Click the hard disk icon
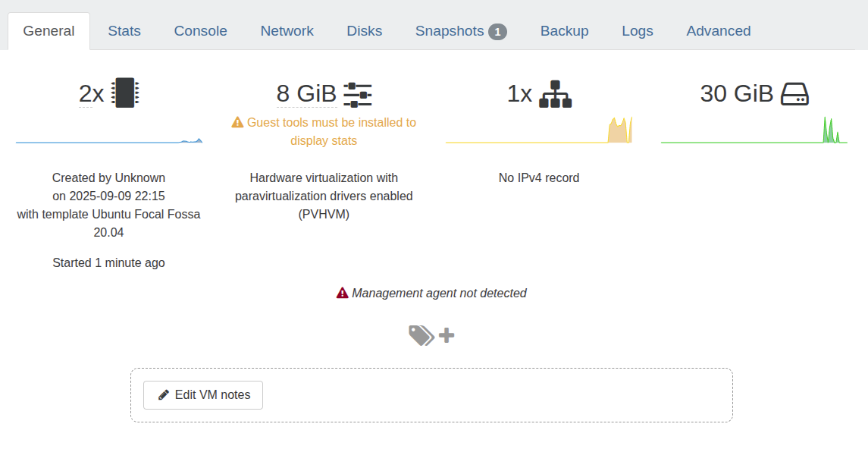Image resolution: width=868 pixels, height=471 pixels. pyautogui.click(x=794, y=94)
